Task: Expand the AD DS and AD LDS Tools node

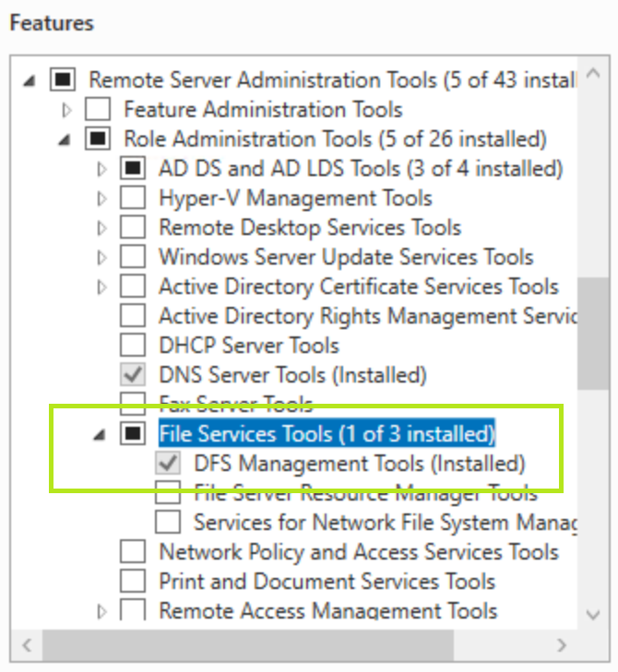Action: click(101, 170)
